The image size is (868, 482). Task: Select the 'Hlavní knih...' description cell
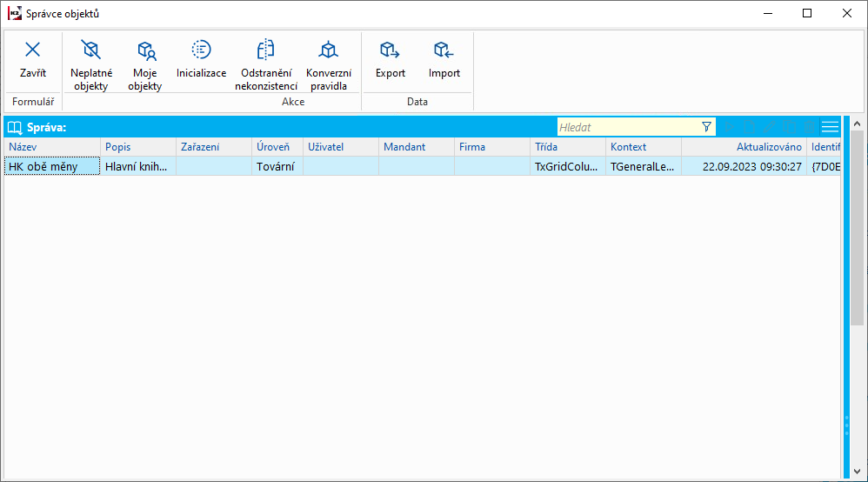[x=138, y=166]
